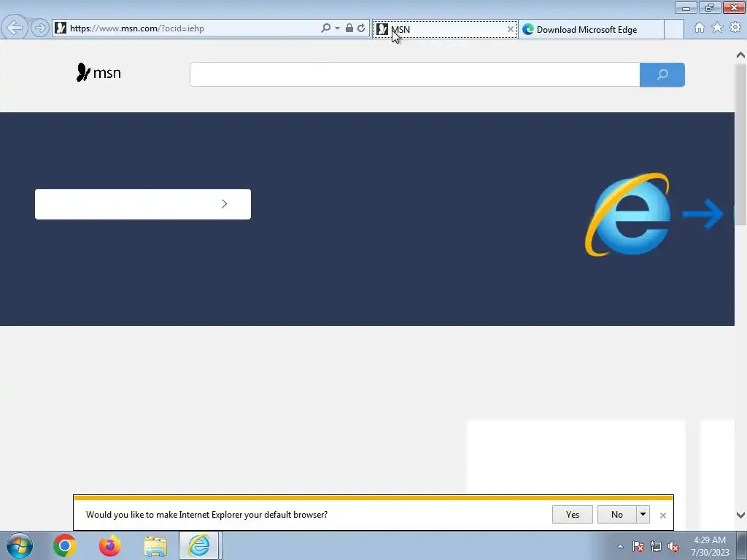This screenshot has width=747, height=560.
Task: Go forward with the forward arrow button
Action: coord(40,28)
